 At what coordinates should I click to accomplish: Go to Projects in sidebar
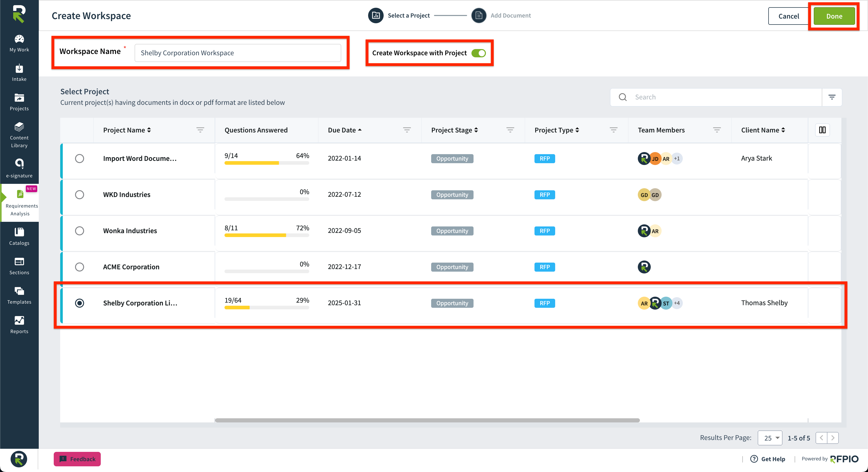pos(19,102)
